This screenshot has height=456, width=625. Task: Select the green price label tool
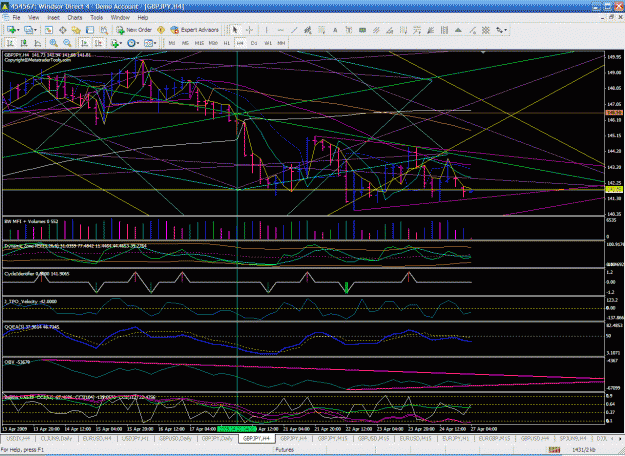pos(362,30)
